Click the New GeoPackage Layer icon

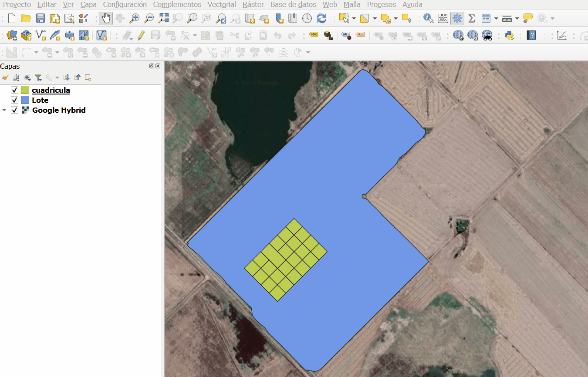click(26, 35)
